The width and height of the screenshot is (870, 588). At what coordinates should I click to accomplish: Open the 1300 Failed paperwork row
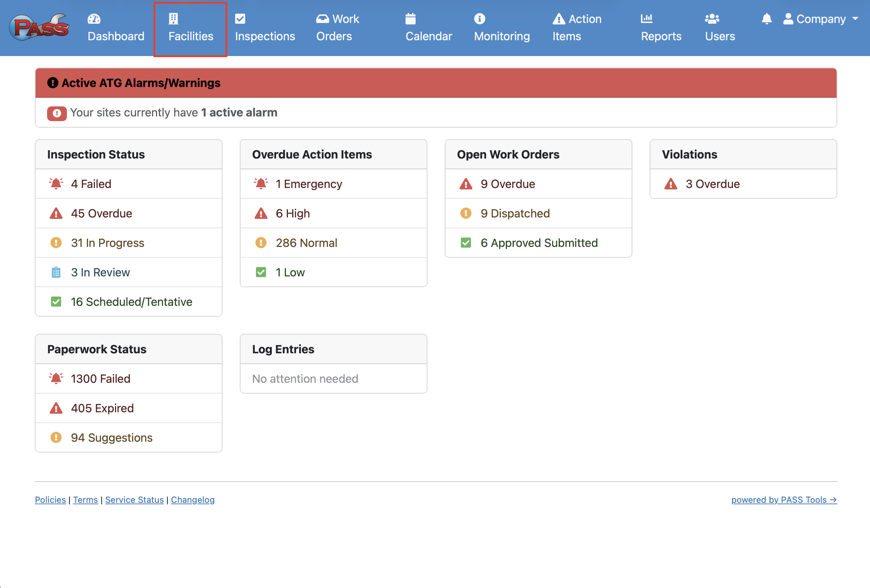pyautogui.click(x=100, y=379)
